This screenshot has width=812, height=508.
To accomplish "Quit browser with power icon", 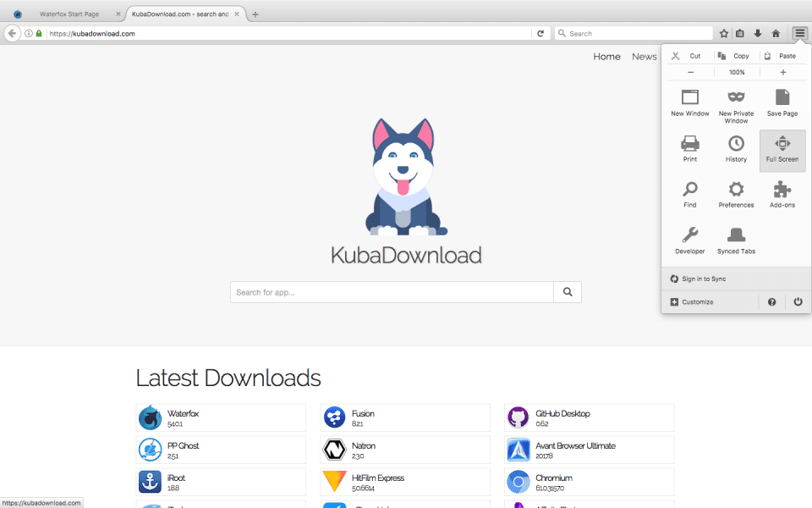I will [798, 301].
